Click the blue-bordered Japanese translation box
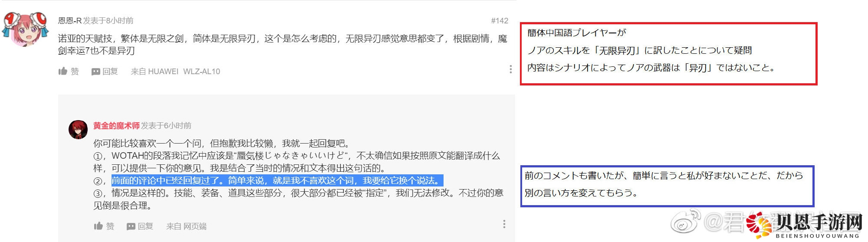 point(667,186)
